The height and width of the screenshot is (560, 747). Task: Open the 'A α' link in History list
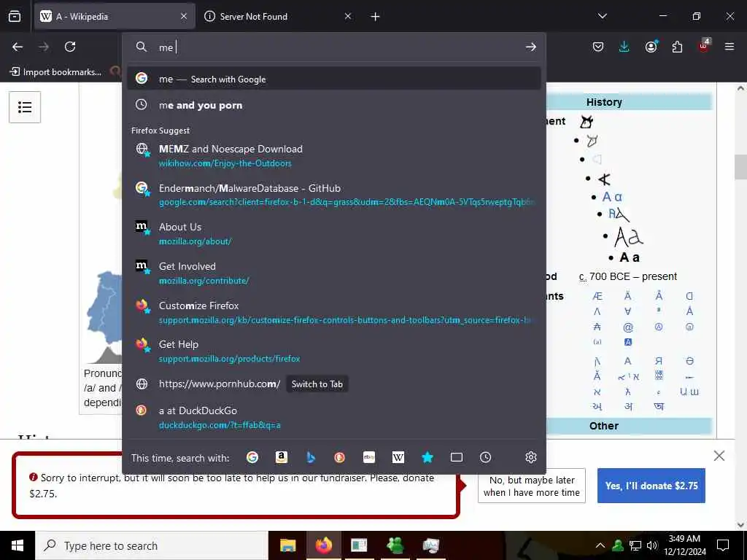point(612,197)
